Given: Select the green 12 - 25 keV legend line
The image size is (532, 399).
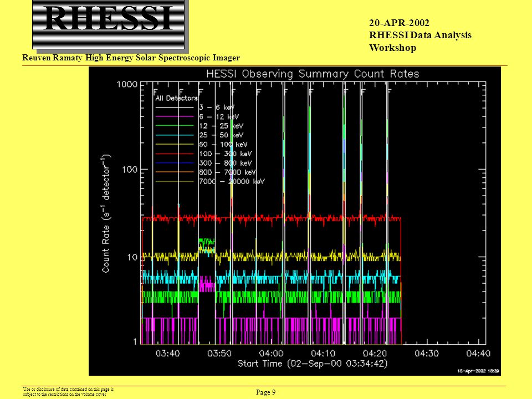Looking at the screenshot, I should (x=175, y=126).
